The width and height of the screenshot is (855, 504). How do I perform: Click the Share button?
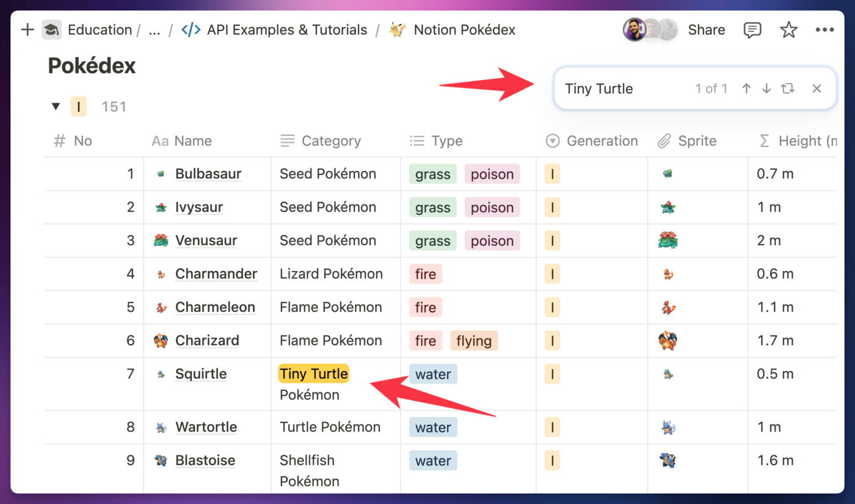(x=707, y=30)
